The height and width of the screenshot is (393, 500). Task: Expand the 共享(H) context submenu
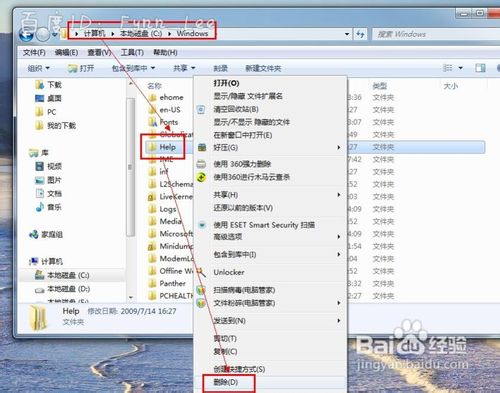pos(270,195)
